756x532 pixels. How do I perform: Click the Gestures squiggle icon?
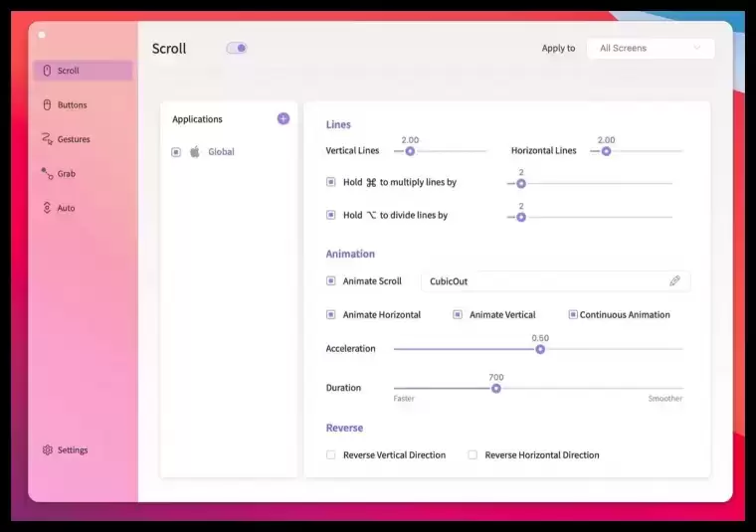pyautogui.click(x=47, y=139)
